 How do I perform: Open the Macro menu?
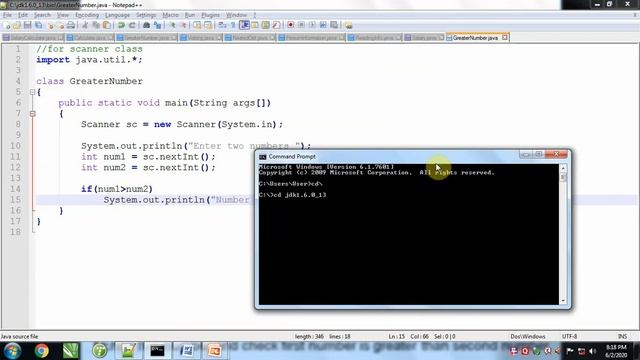(170, 15)
